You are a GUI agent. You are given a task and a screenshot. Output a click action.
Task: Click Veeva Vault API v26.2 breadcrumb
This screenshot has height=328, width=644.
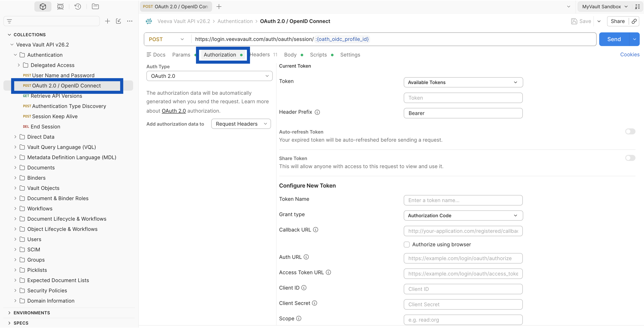184,21
